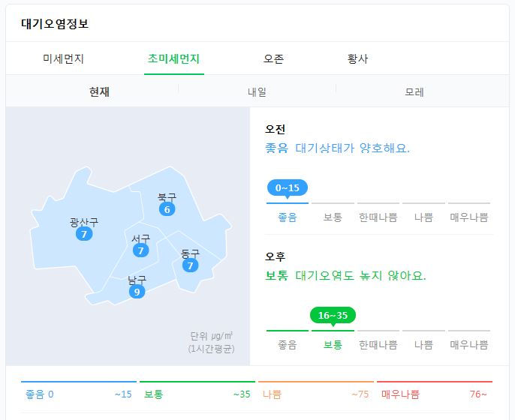Click the 남구 value badge 9
This screenshot has height=420, width=515.
[137, 292]
